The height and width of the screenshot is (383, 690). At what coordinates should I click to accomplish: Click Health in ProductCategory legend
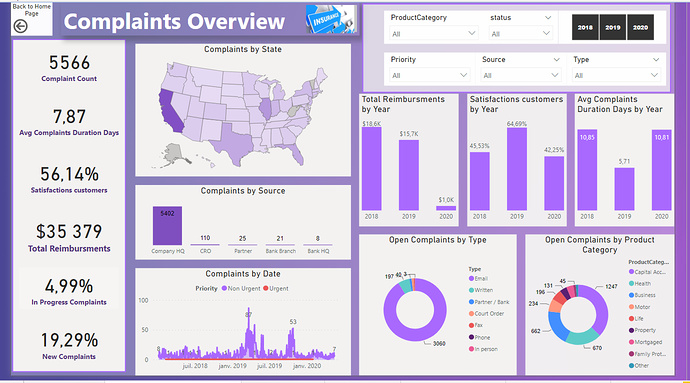click(640, 284)
